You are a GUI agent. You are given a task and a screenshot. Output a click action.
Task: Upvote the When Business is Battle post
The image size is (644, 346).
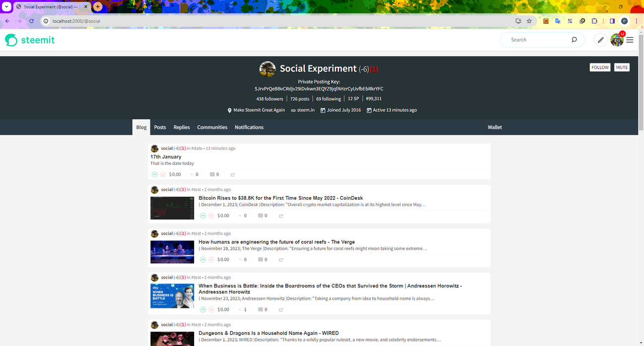[x=203, y=309]
